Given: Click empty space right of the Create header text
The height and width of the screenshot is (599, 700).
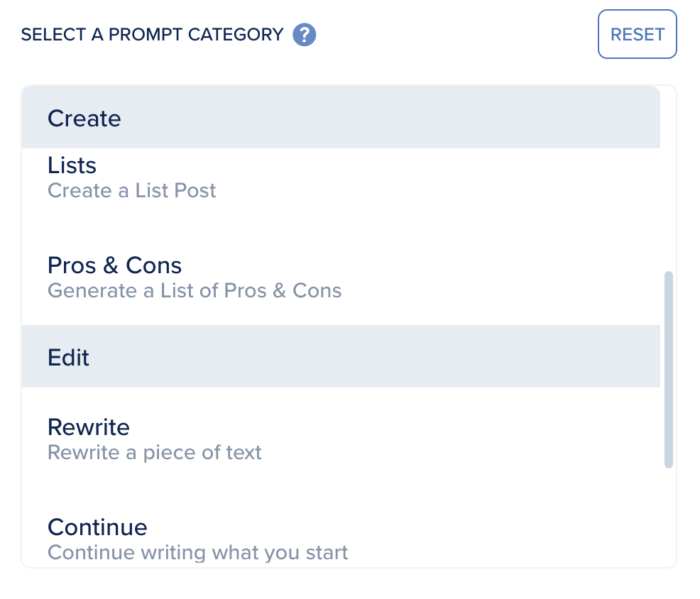Looking at the screenshot, I should 390,118.
